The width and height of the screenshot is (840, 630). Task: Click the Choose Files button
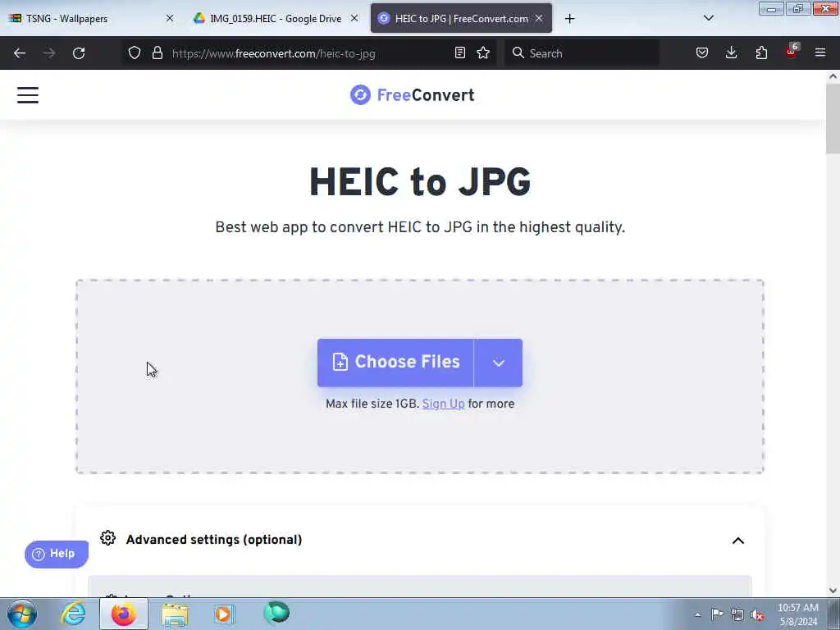(x=395, y=363)
